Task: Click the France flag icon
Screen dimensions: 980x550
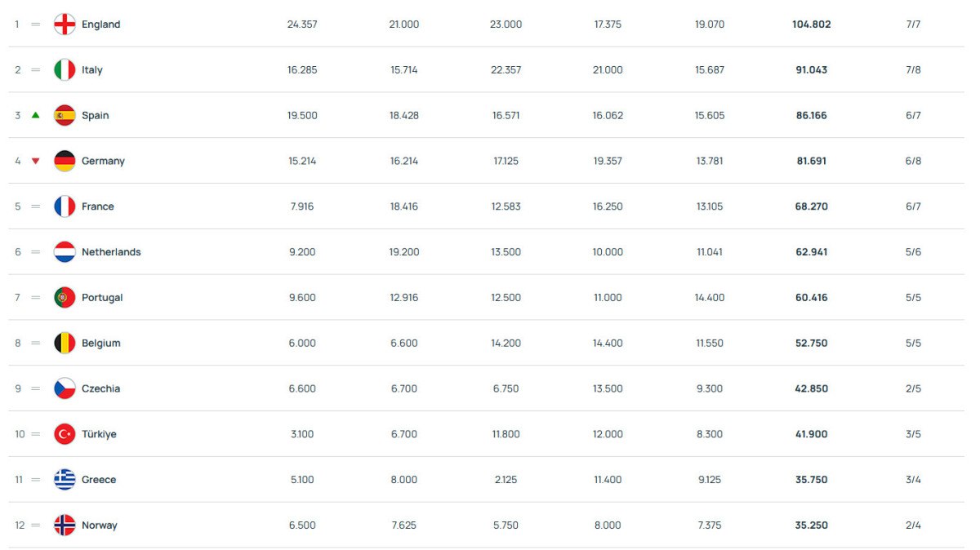Action: click(65, 206)
